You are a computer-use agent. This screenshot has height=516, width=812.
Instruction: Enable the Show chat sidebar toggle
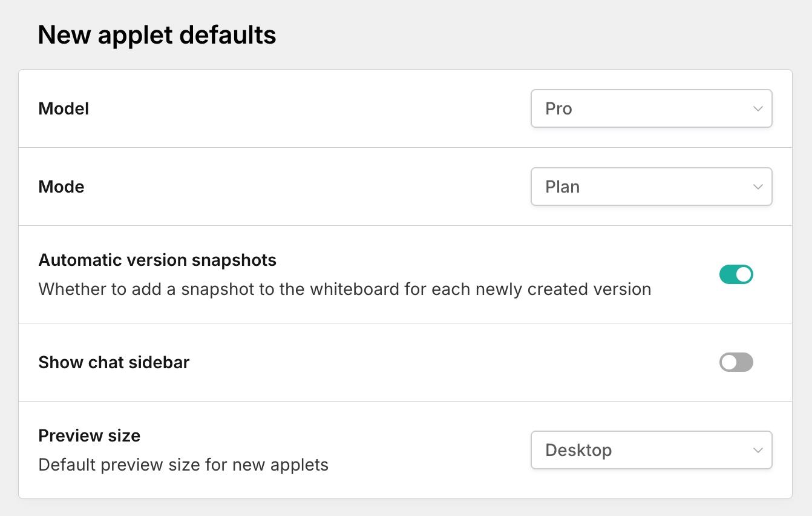[x=736, y=362]
